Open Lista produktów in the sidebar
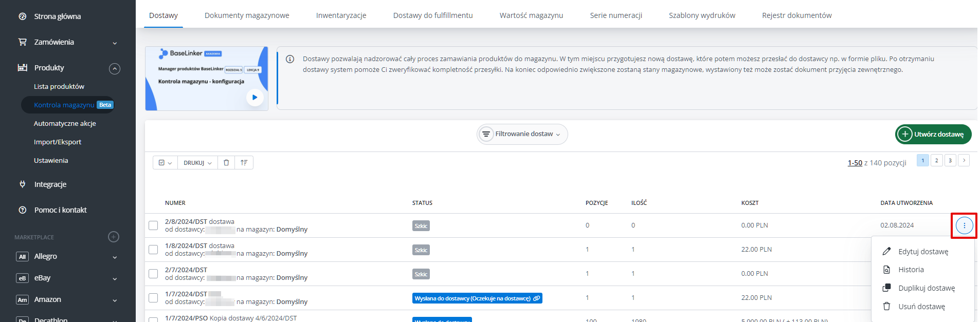 (x=59, y=87)
